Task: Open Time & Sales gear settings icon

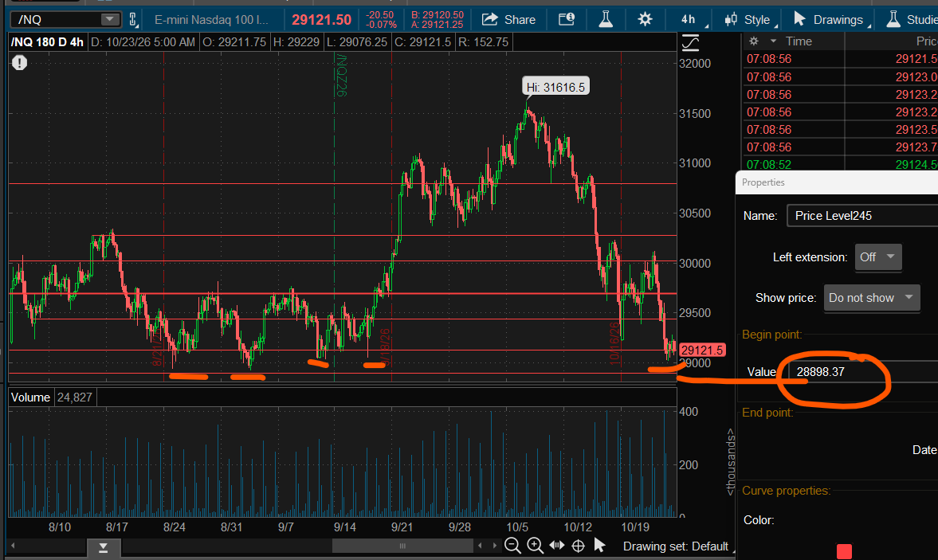Action: pos(754,41)
